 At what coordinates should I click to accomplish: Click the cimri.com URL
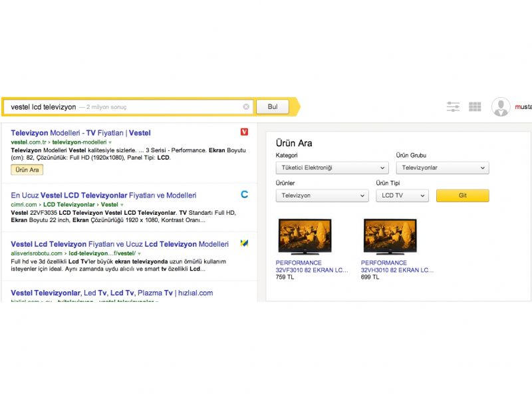(24, 205)
